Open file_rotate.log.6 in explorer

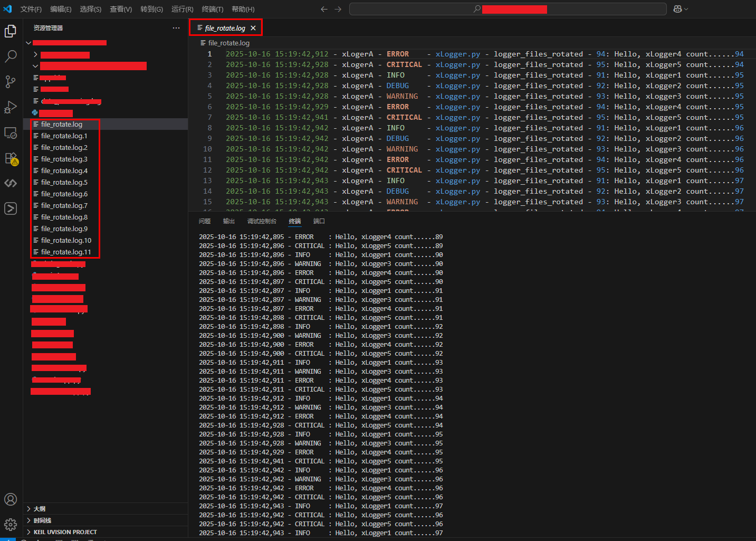[x=106, y=194]
